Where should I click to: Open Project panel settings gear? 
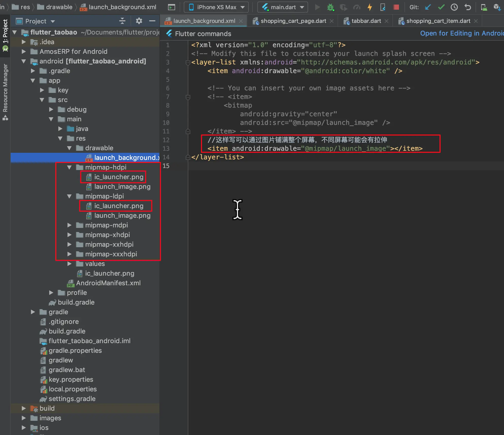139,21
